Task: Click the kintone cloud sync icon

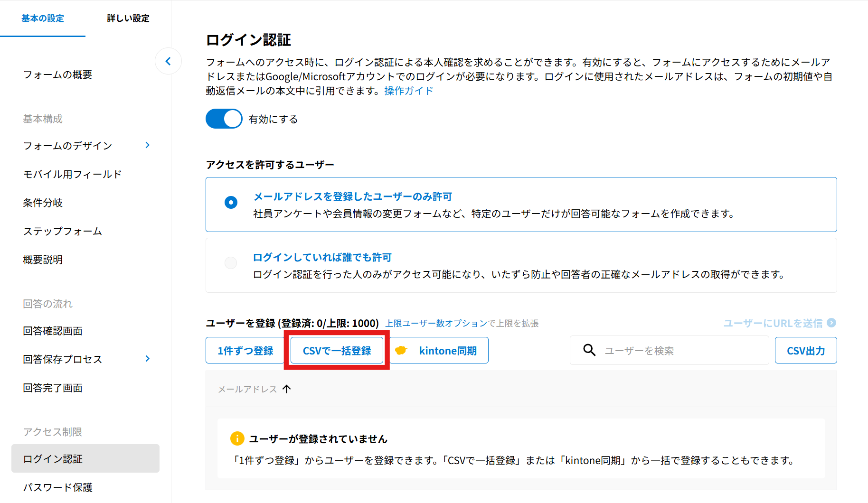Action: (x=401, y=351)
